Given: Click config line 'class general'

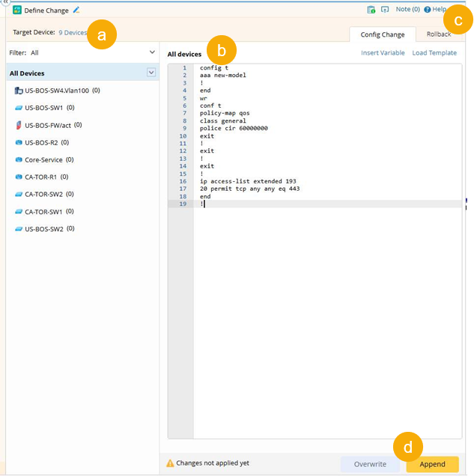Looking at the screenshot, I should point(223,120).
